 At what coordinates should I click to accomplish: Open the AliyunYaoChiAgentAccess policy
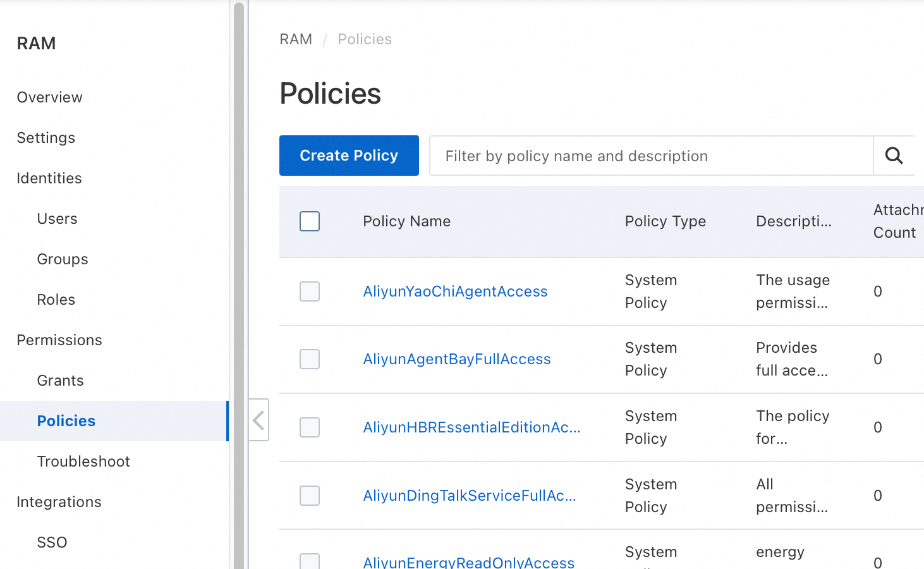[x=455, y=291]
